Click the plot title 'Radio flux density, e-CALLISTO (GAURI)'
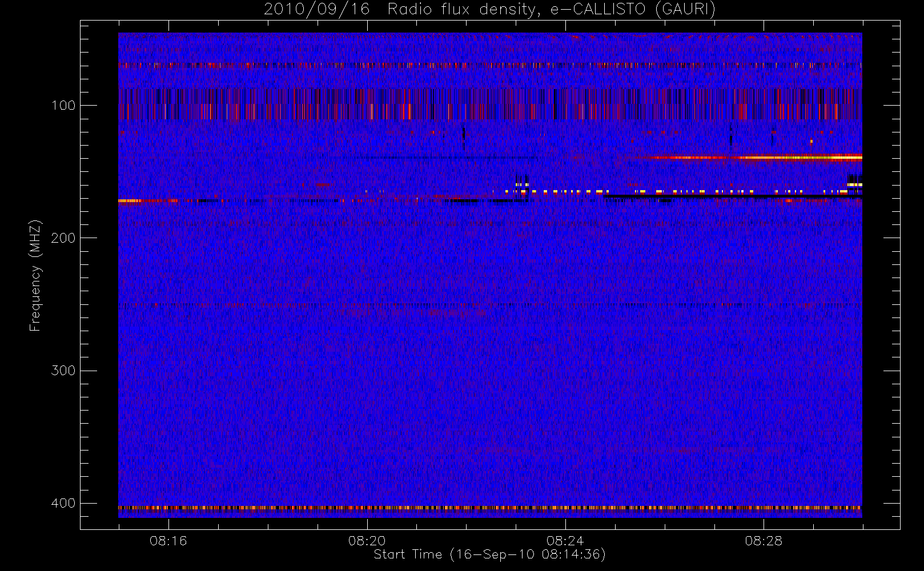The image size is (924, 571). (552, 10)
